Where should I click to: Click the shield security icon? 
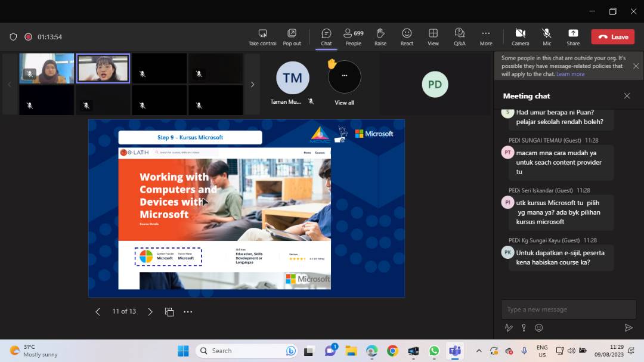13,37
